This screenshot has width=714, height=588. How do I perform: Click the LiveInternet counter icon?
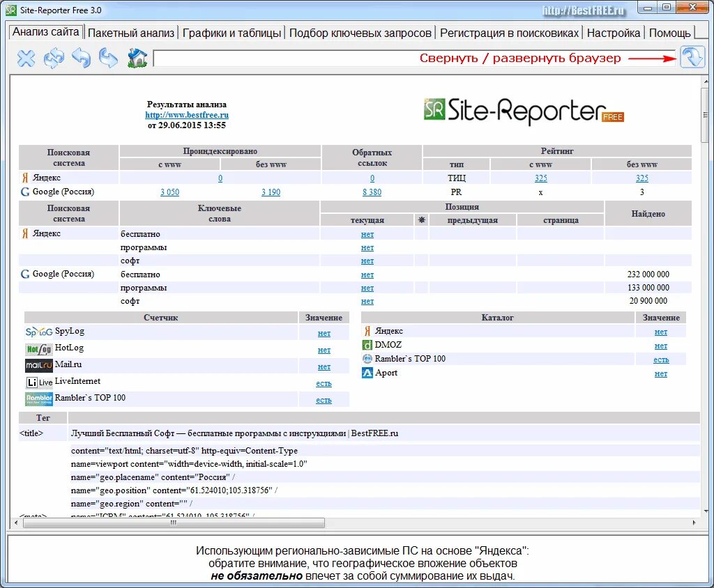39,382
